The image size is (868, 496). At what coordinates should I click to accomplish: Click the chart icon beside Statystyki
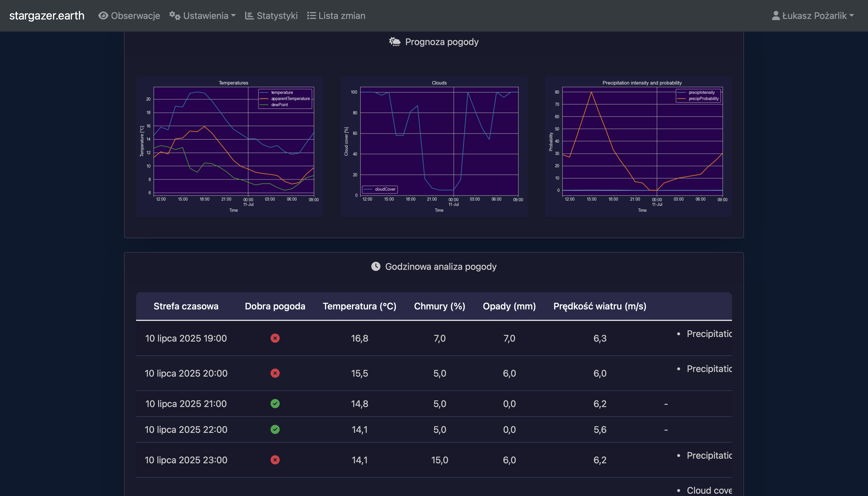[249, 16]
